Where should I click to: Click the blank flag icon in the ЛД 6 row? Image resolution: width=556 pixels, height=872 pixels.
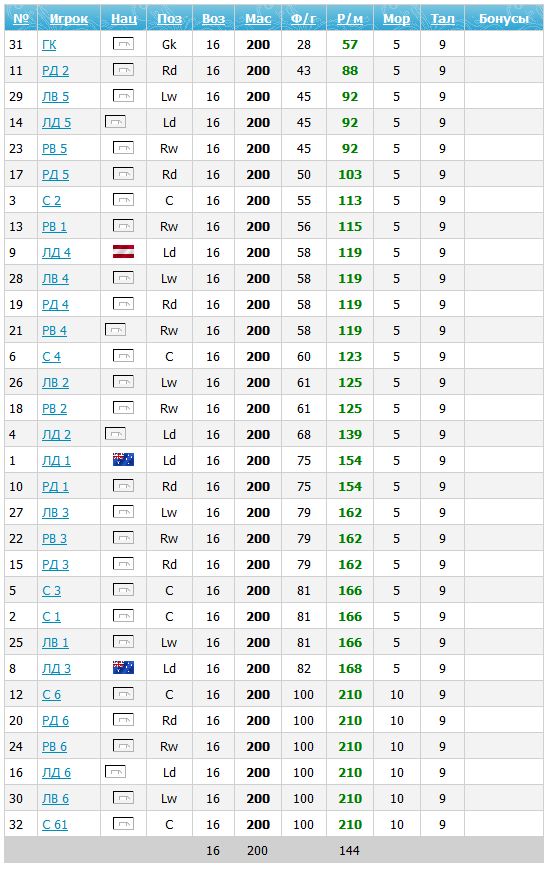tap(116, 772)
